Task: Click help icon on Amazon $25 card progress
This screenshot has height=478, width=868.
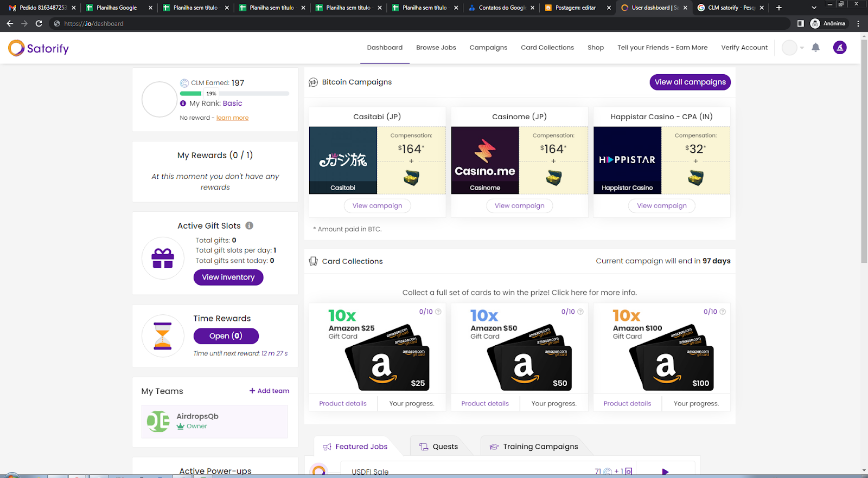Action: pyautogui.click(x=438, y=312)
